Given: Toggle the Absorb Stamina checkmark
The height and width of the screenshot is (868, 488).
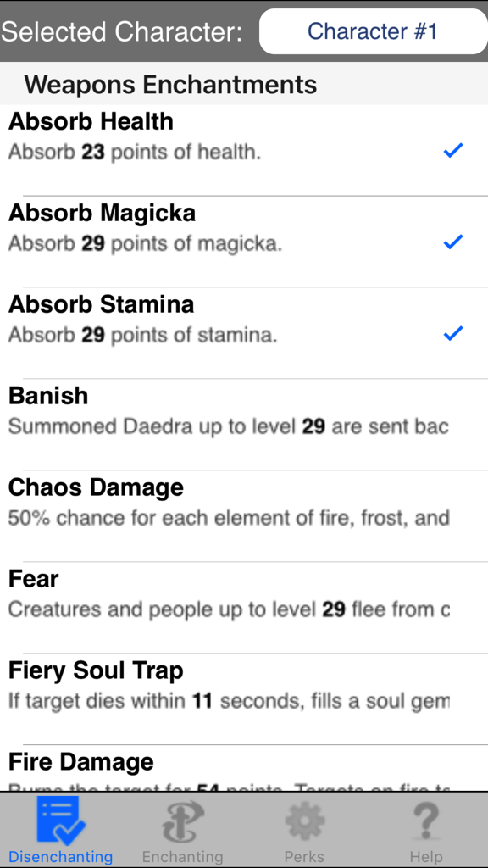Looking at the screenshot, I should 453,333.
